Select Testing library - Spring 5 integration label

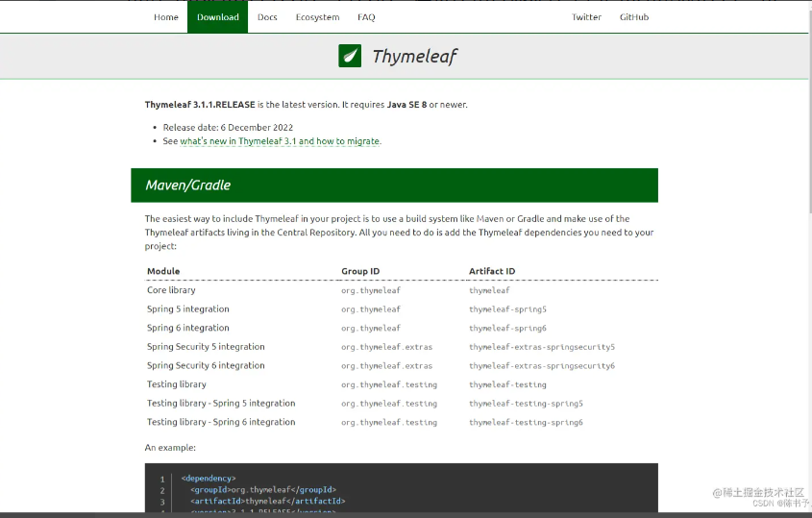click(221, 403)
